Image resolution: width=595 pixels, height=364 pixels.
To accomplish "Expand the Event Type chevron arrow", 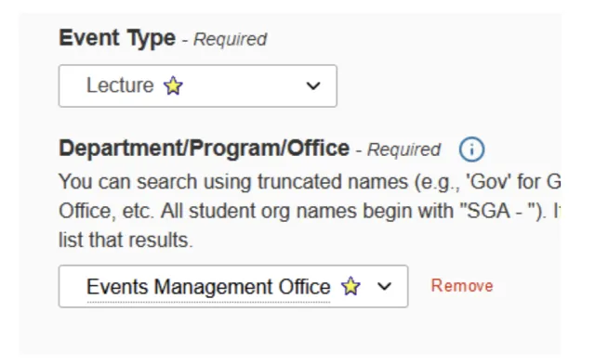I will (313, 85).
